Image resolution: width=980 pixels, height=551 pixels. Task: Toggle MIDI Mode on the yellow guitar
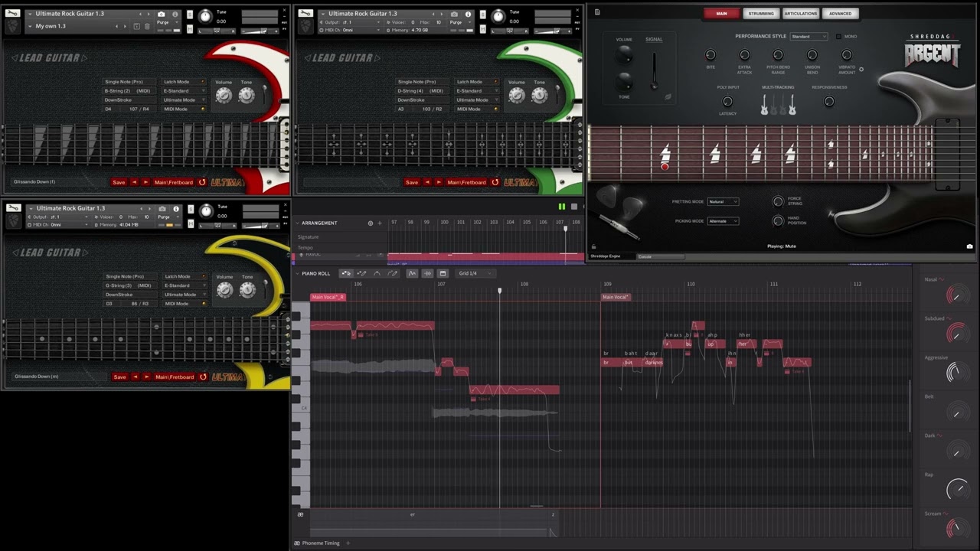click(x=185, y=303)
